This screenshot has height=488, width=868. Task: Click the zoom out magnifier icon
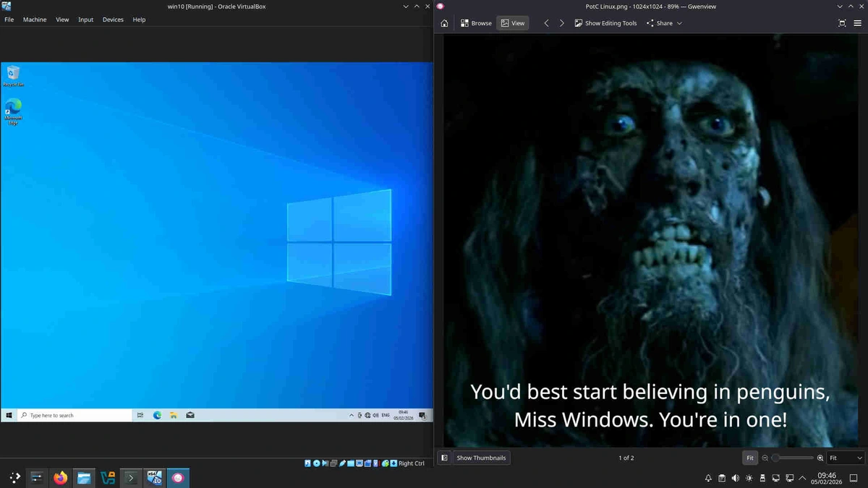(x=765, y=458)
